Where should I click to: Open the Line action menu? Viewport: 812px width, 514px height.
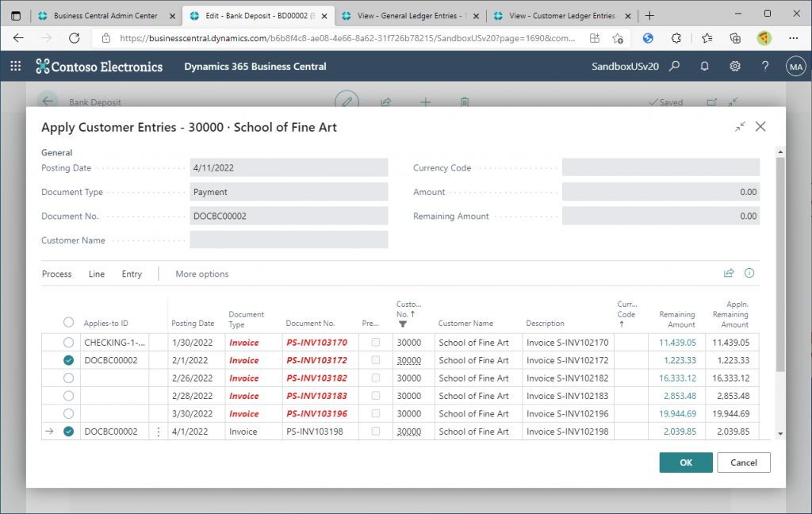pos(96,274)
